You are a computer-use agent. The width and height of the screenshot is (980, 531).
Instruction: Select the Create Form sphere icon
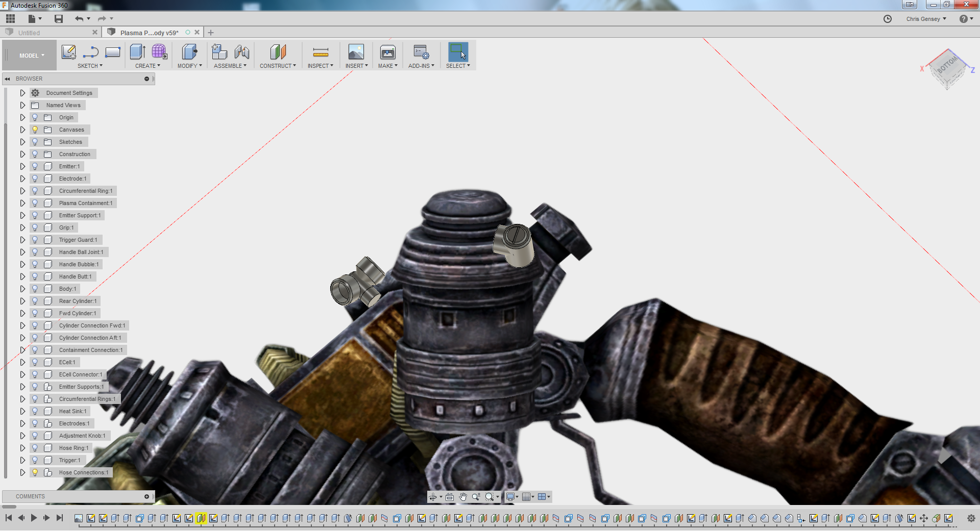click(159, 52)
